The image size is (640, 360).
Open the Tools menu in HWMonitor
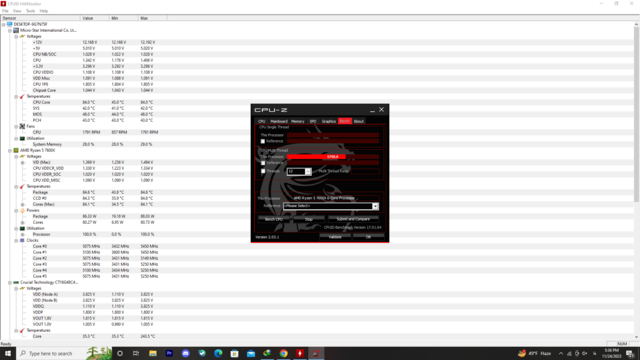pyautogui.click(x=30, y=11)
